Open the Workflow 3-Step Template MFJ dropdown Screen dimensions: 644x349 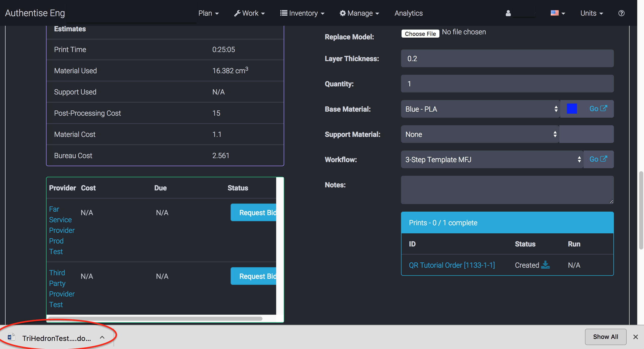pos(492,160)
